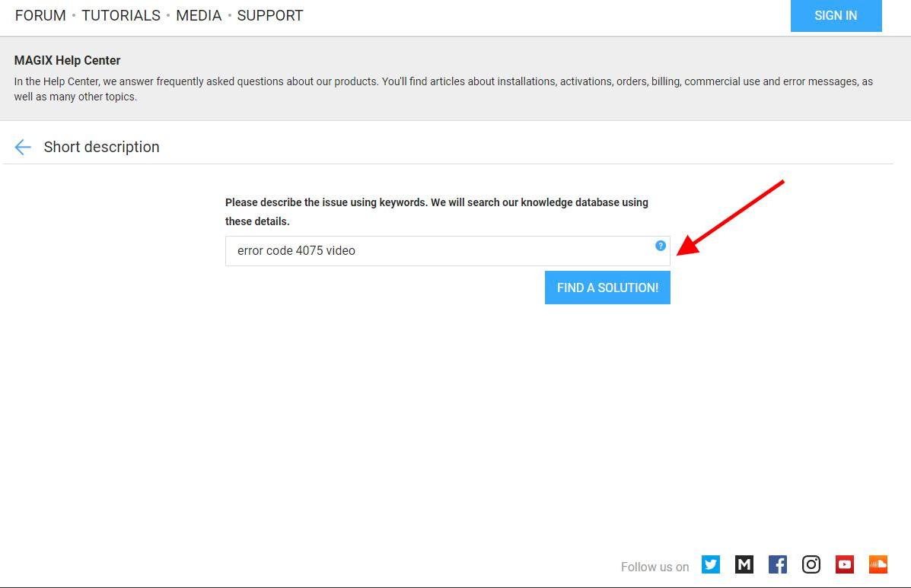Screen dimensions: 911x588
Task: Open the YouTube channel icon
Action: pos(845,564)
